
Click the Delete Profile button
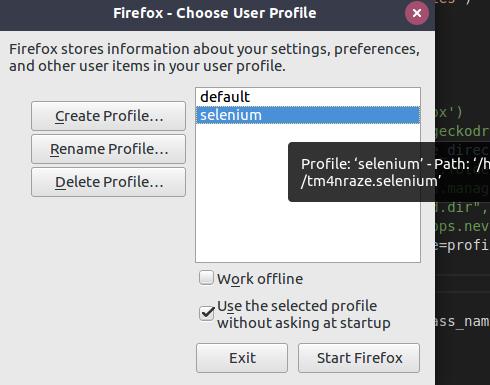tap(108, 182)
